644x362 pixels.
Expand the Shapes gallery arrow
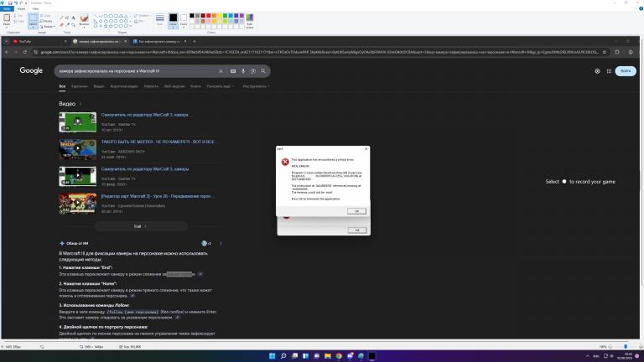tap(131, 26)
